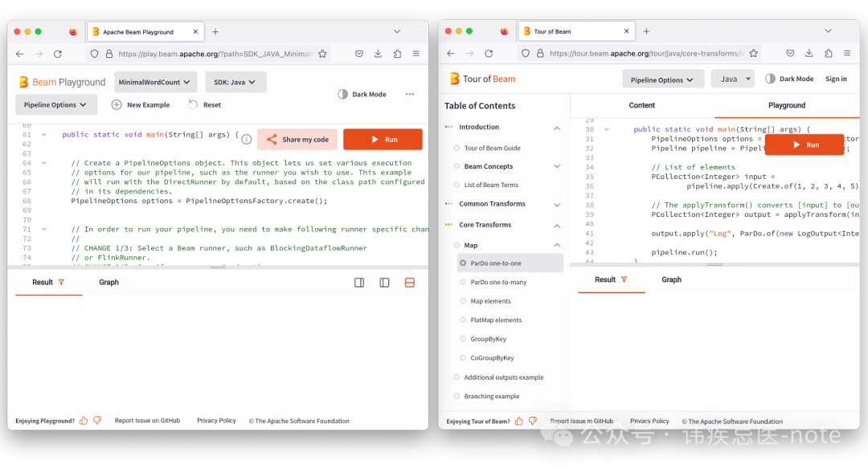The width and height of the screenshot is (868, 469).
Task: Open the Graph tab in Tour of Beam
Action: pos(671,279)
